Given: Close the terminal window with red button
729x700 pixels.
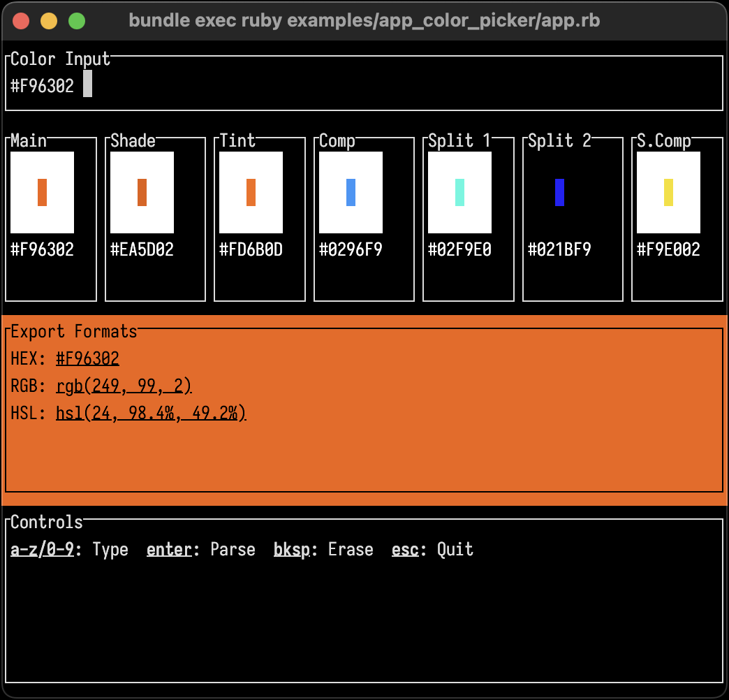Looking at the screenshot, I should click(21, 21).
